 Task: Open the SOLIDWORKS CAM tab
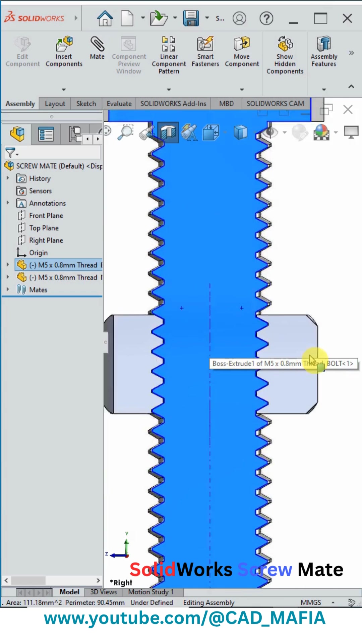pyautogui.click(x=276, y=104)
